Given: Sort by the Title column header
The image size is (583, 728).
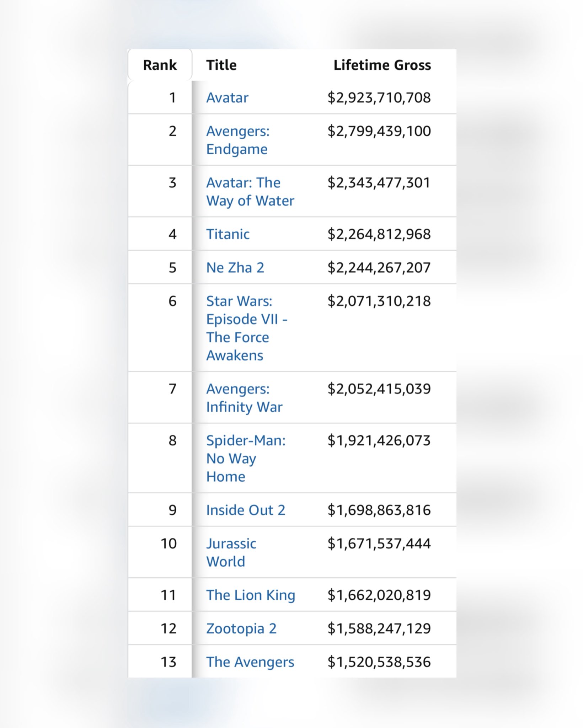Looking at the screenshot, I should [221, 65].
